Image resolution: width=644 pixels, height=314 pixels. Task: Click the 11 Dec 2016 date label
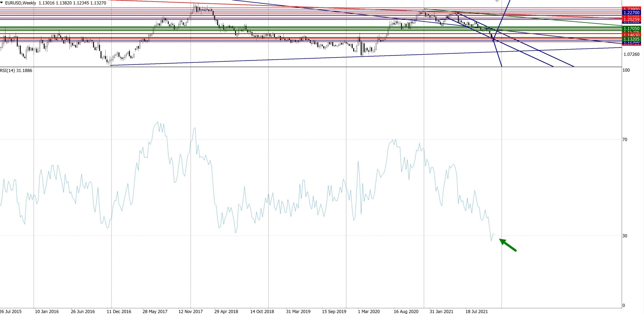[119, 311]
